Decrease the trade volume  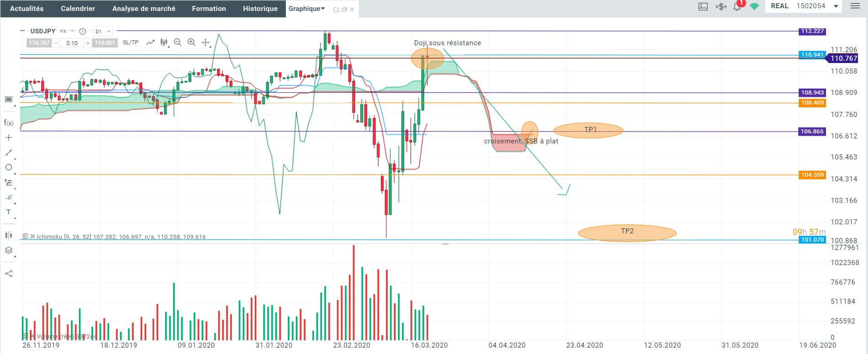tap(56, 43)
